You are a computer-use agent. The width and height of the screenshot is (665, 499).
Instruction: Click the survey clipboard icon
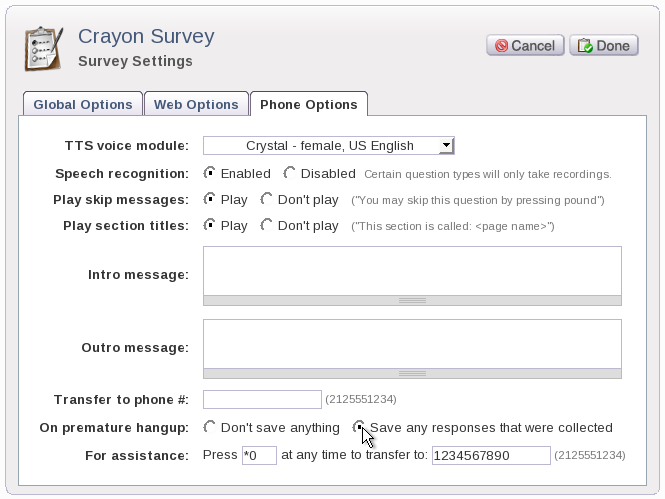click(44, 48)
